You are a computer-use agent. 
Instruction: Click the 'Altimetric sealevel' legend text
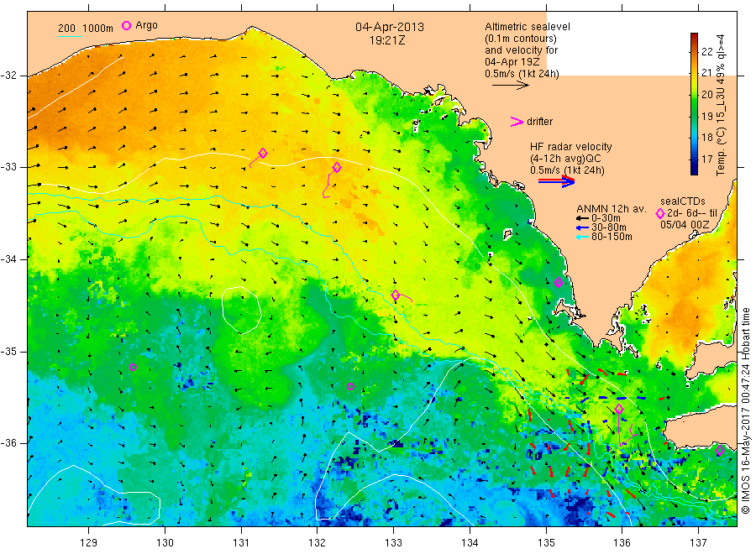528,27
